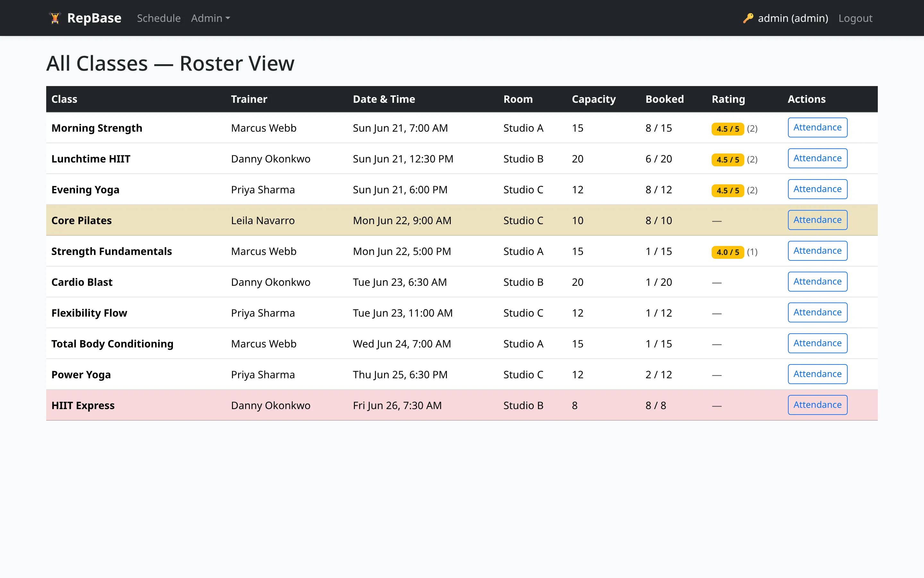
Task: Open Attendance for Evening Yoga
Action: point(817,189)
